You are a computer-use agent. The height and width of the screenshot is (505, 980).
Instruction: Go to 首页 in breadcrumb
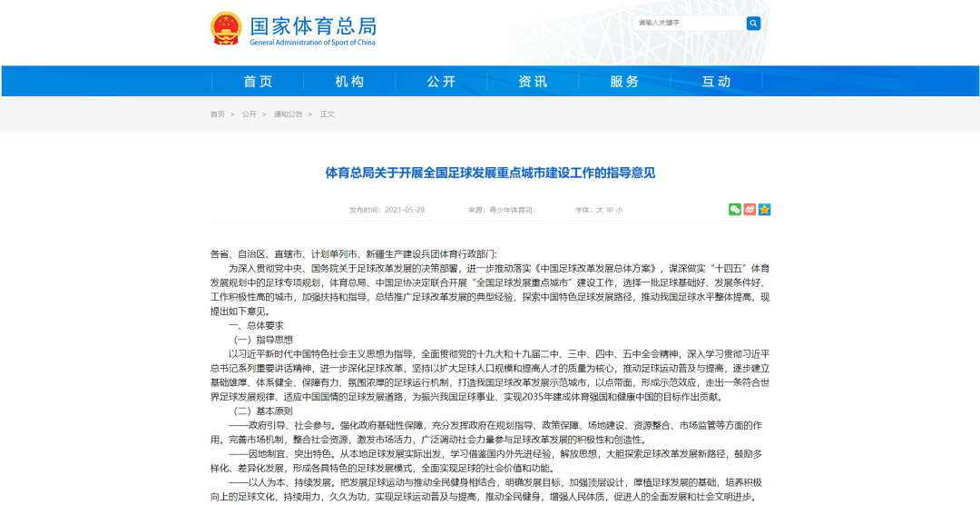[x=218, y=114]
